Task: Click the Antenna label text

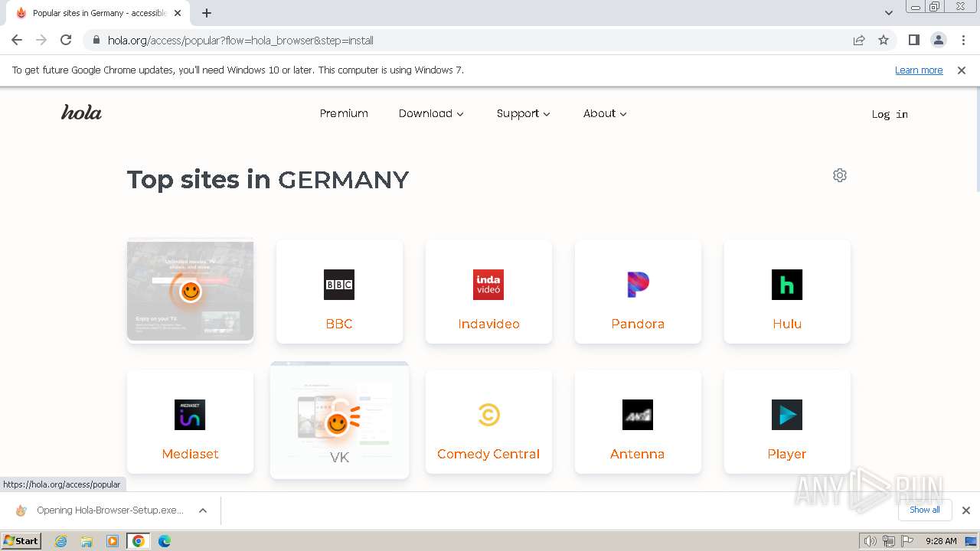Action: pos(637,454)
